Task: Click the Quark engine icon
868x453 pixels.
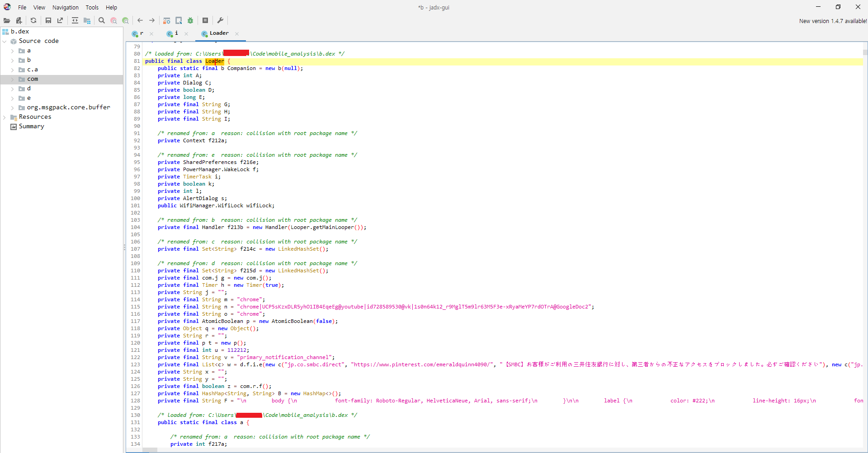Action: click(179, 20)
